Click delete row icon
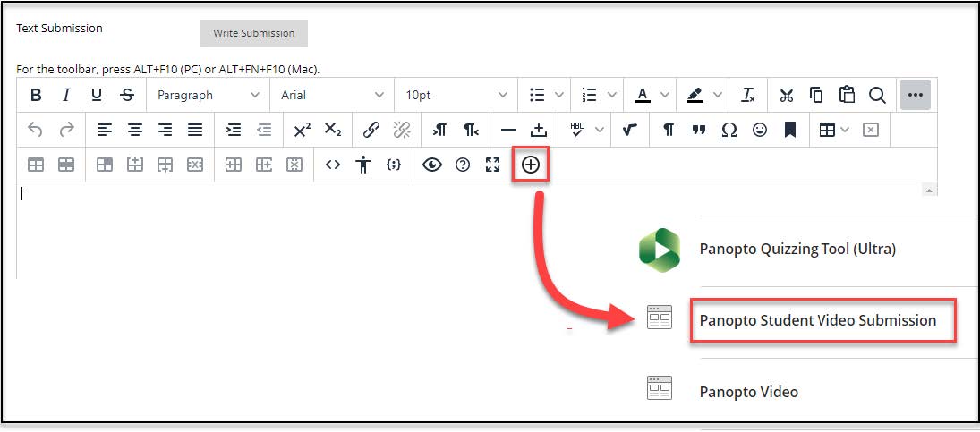Screen dimensions: 980x432 [196, 165]
